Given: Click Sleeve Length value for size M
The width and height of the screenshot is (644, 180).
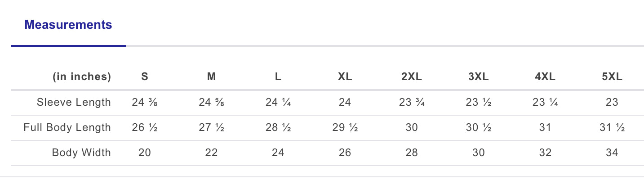Looking at the screenshot, I should point(211,102).
